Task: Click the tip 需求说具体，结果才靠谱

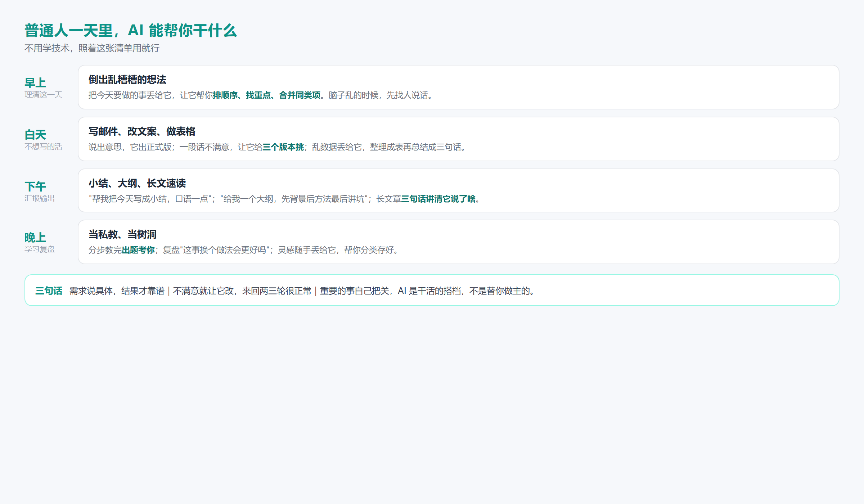Action: point(117,291)
